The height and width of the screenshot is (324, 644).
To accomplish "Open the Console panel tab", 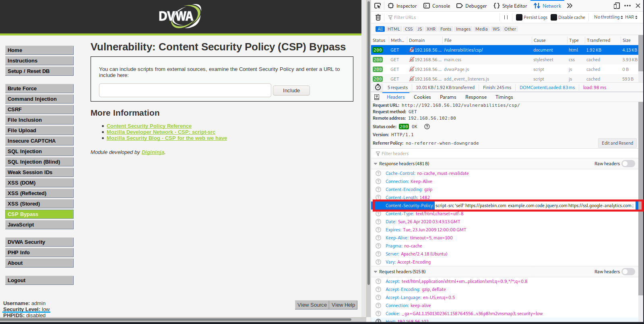I will coord(437,6).
